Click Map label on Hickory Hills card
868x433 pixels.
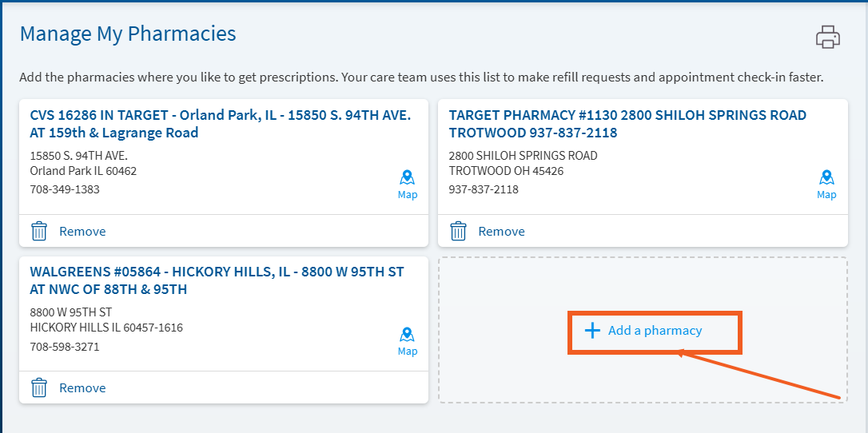tap(408, 352)
